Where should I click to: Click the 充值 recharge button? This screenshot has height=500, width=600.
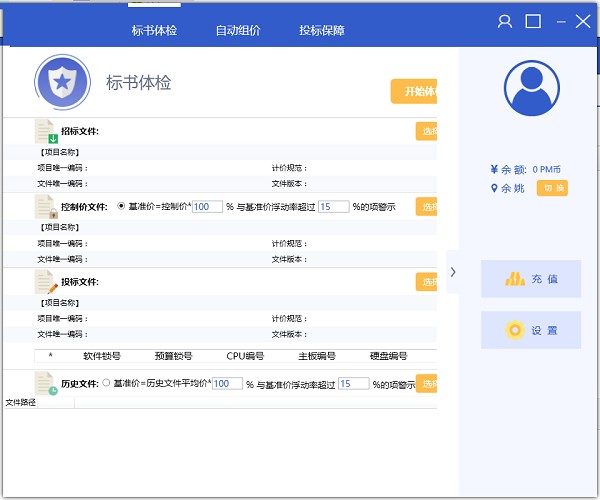coord(531,279)
